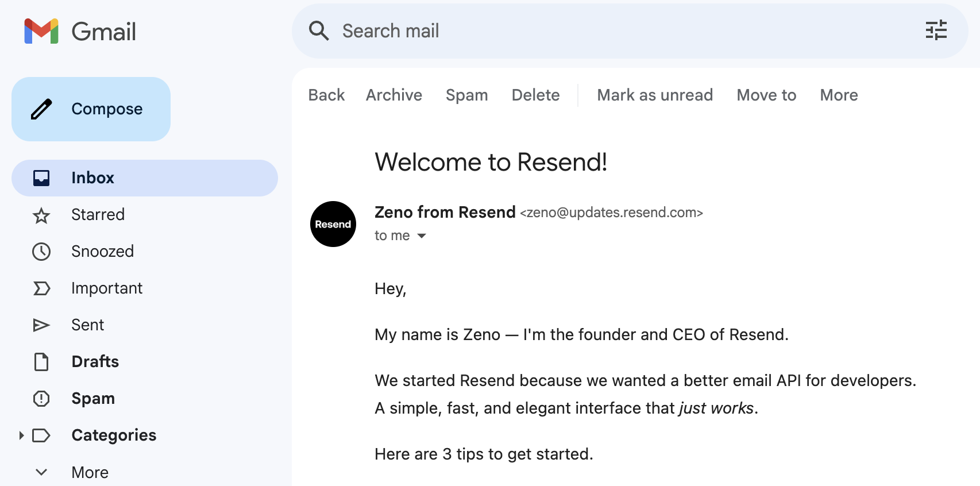
Task: Click Mark as unread
Action: point(655,95)
